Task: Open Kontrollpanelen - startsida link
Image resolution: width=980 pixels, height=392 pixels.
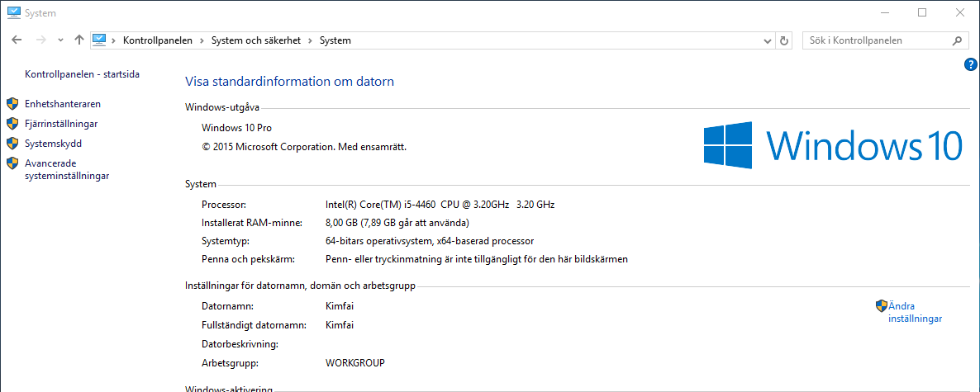Action: 82,74
